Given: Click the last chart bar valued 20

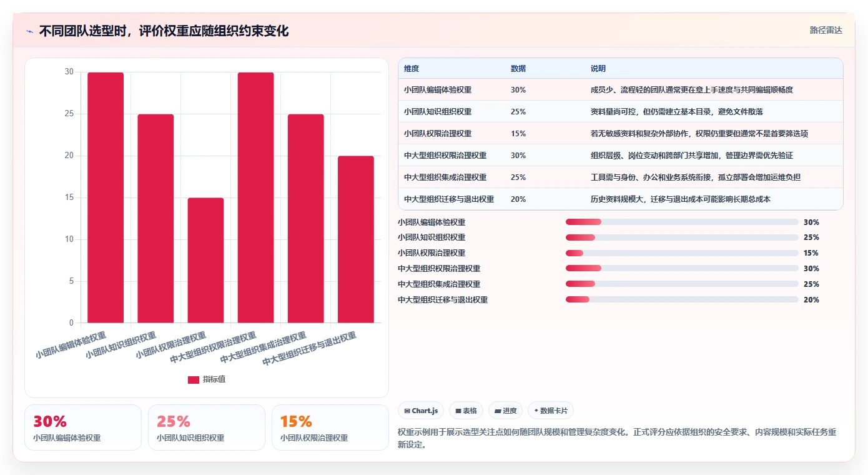Looking at the screenshot, I should (x=356, y=239).
